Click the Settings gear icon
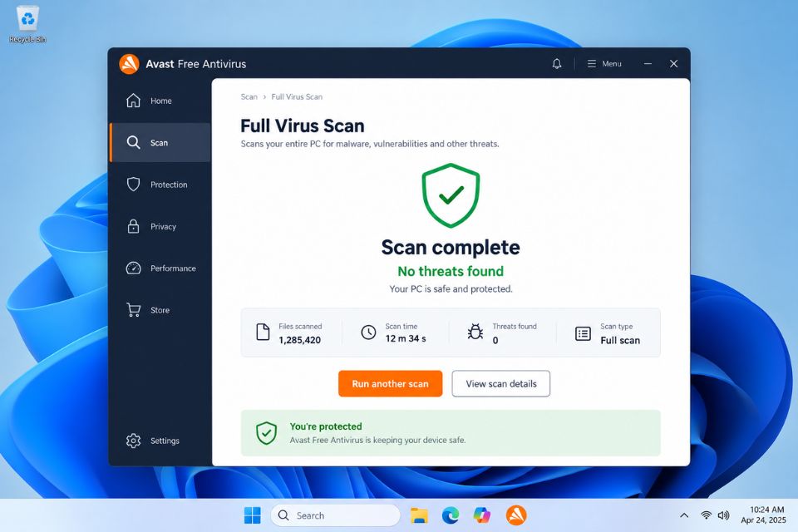This screenshot has height=532, width=798. coord(133,441)
